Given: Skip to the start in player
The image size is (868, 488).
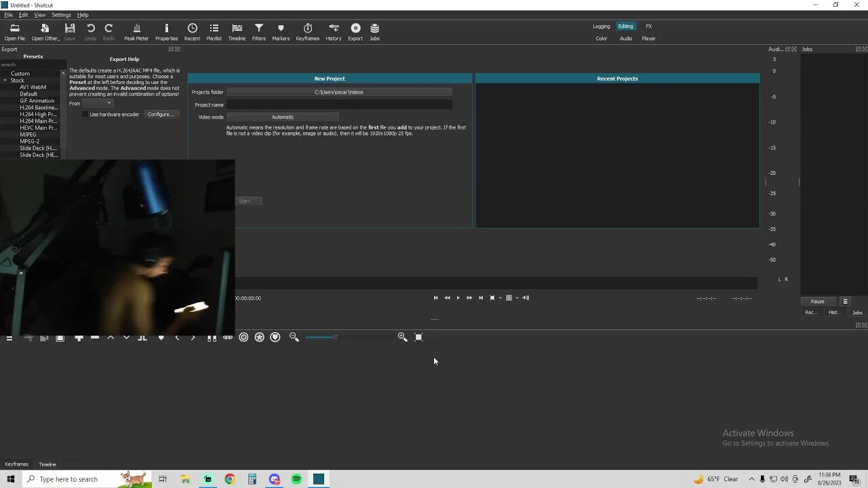Looking at the screenshot, I should (x=435, y=298).
